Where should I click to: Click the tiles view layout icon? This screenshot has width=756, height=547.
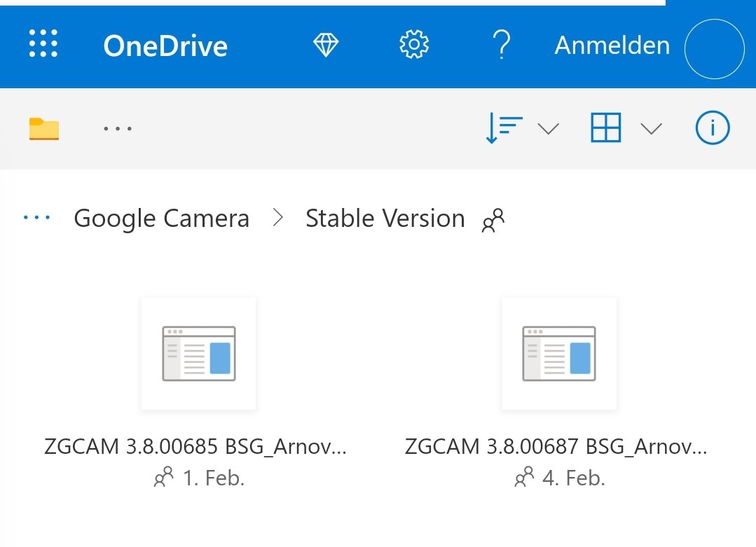pyautogui.click(x=605, y=127)
